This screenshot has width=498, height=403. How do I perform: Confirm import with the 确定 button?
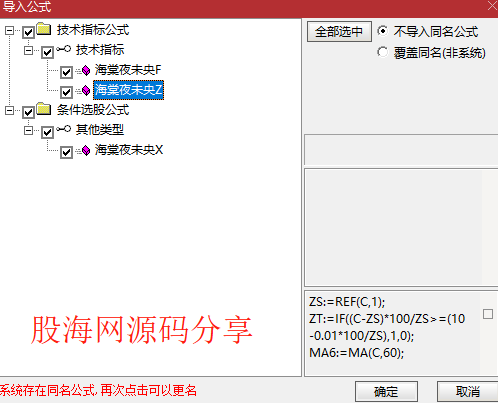coord(386,391)
